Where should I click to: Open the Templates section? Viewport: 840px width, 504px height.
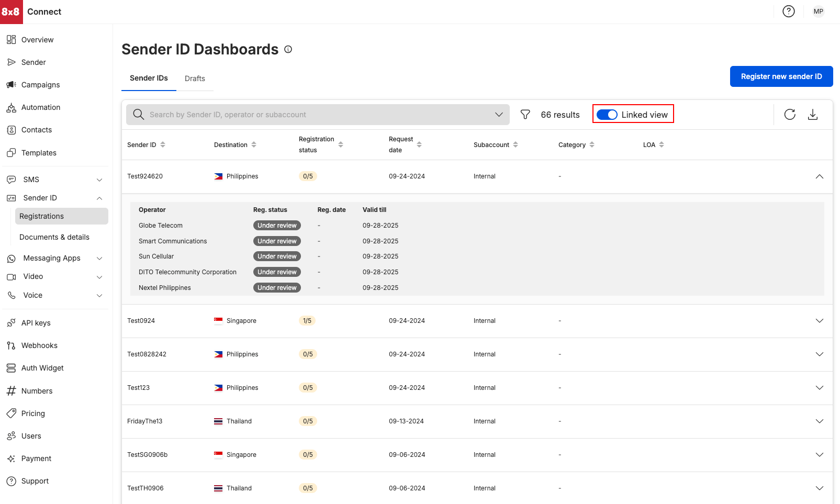click(38, 152)
